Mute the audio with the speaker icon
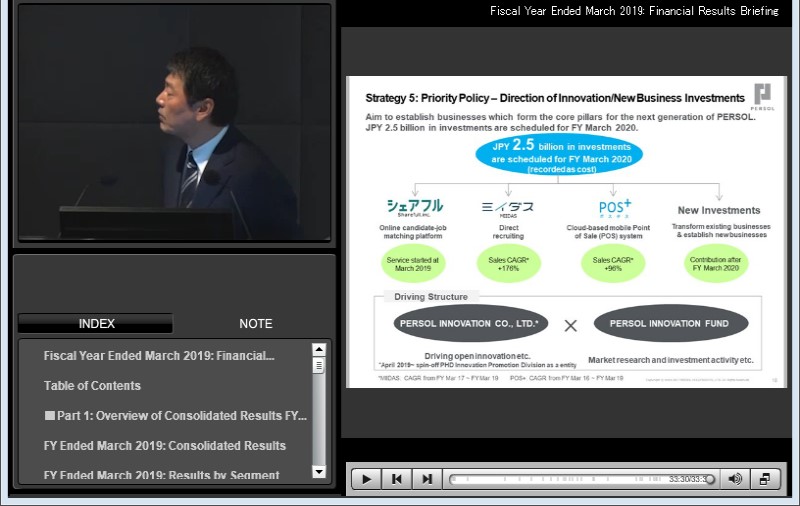Viewport: 800px width, 506px height. [x=735, y=479]
